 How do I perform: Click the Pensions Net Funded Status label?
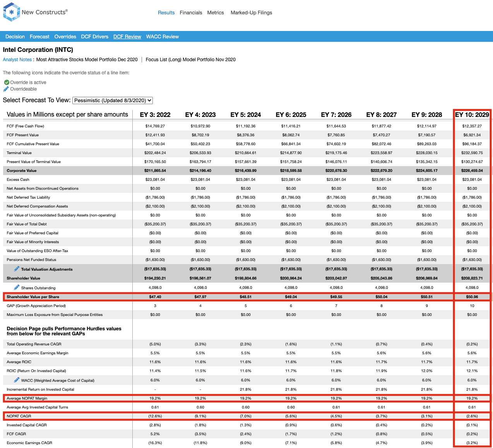pyautogui.click(x=31, y=260)
